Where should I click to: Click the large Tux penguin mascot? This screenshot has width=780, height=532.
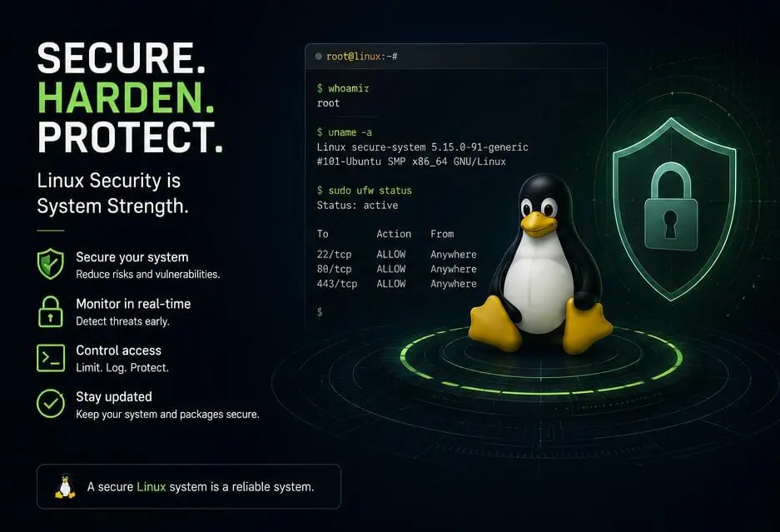point(539,264)
